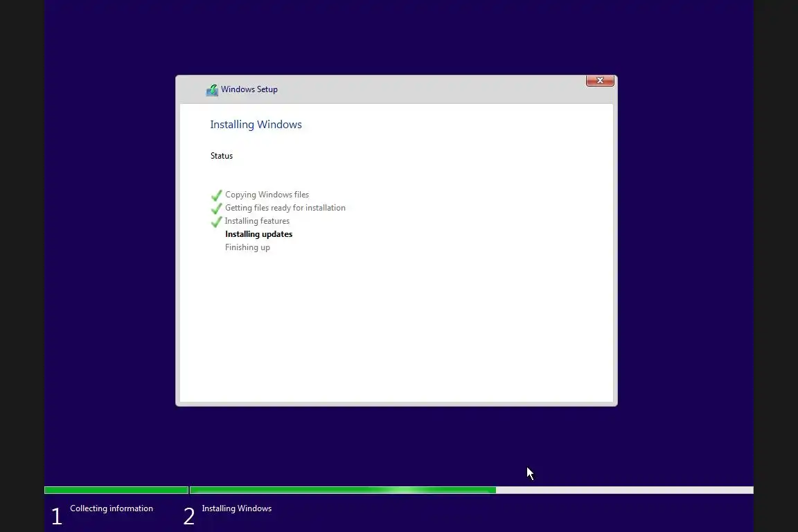Click the Windows Setup title bar icon
This screenshot has width=798, height=532.
(212, 90)
